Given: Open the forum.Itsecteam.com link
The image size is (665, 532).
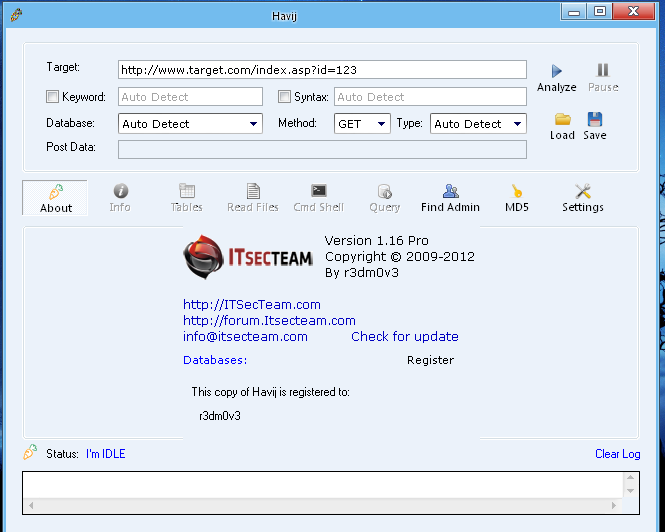Looking at the screenshot, I should click(269, 320).
